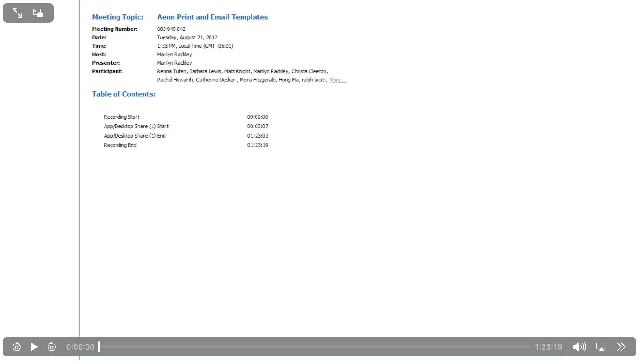Screen dimensions: 639x364
Task: Click the Aeon Print and Email Templates title
Action: pyautogui.click(x=212, y=17)
